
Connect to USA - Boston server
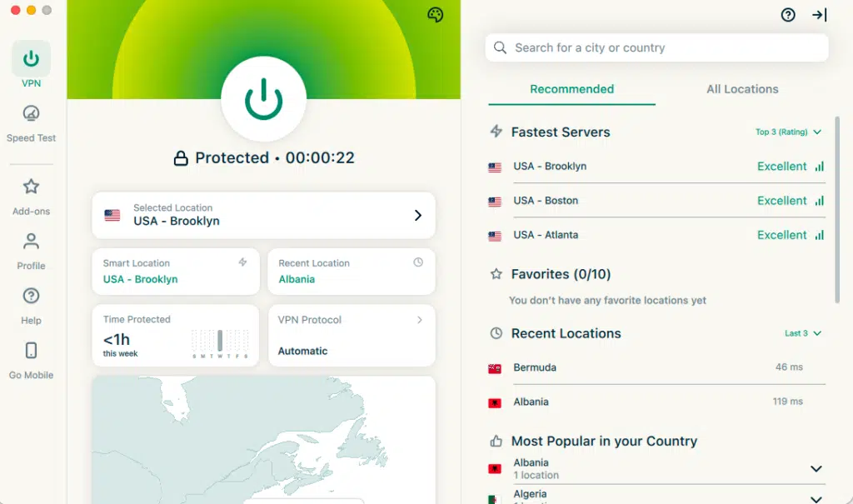point(656,201)
